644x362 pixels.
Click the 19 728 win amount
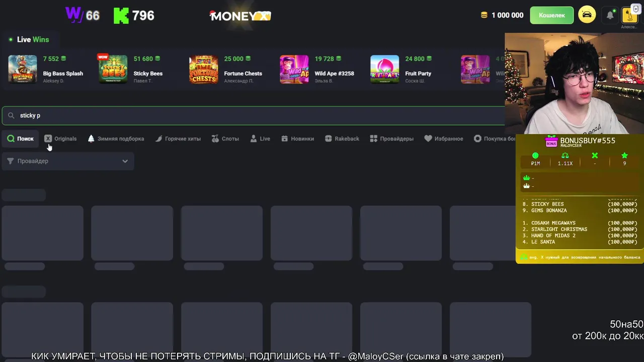click(x=324, y=59)
